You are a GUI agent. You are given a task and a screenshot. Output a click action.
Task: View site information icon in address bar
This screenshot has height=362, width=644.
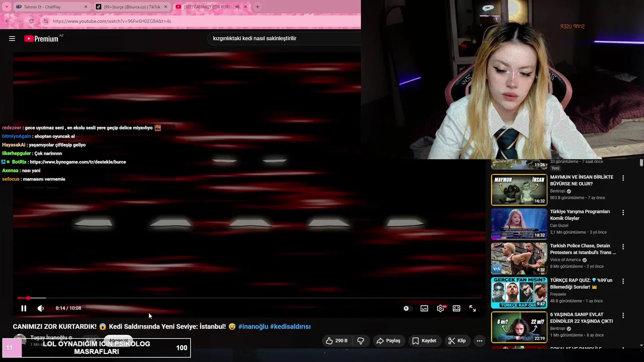click(46, 21)
